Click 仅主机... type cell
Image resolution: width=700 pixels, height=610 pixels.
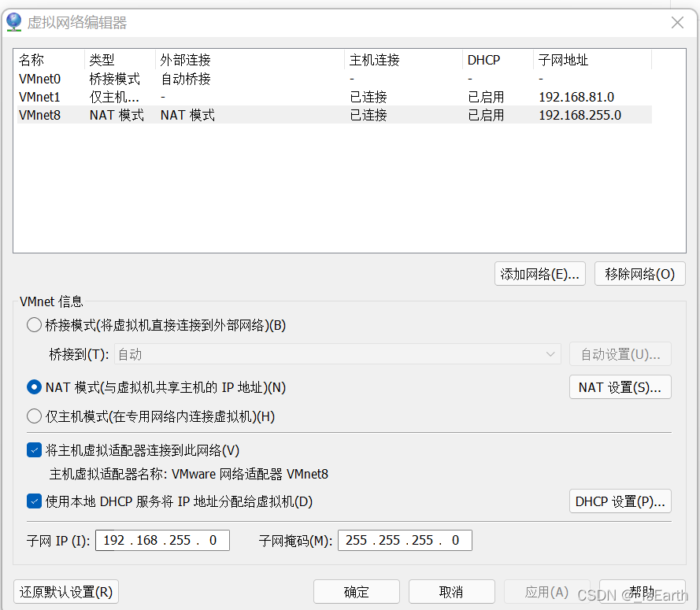click(x=114, y=97)
